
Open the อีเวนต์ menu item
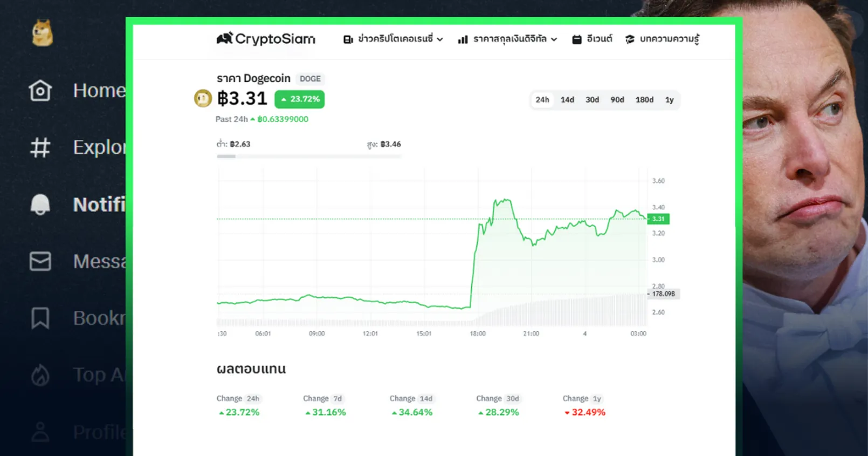[x=600, y=39]
